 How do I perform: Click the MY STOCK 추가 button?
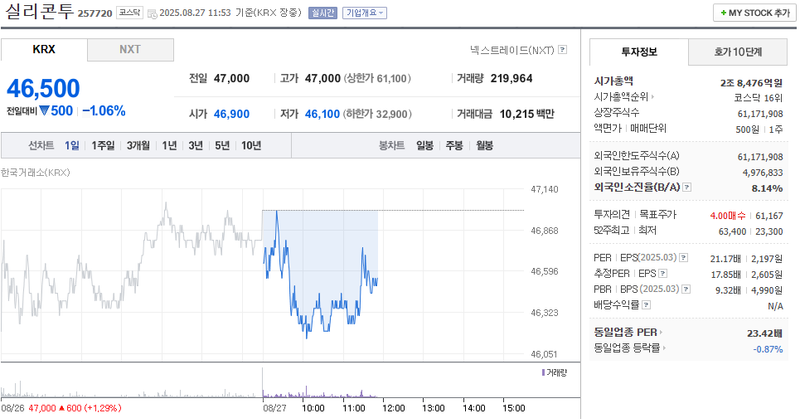754,13
